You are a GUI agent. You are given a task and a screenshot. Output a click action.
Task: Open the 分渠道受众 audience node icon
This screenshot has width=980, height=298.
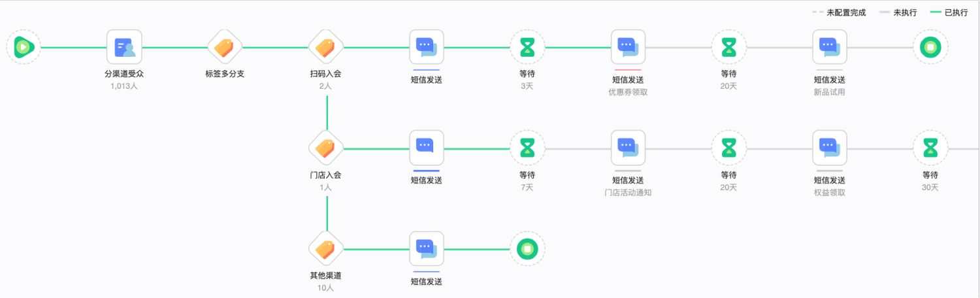point(124,47)
